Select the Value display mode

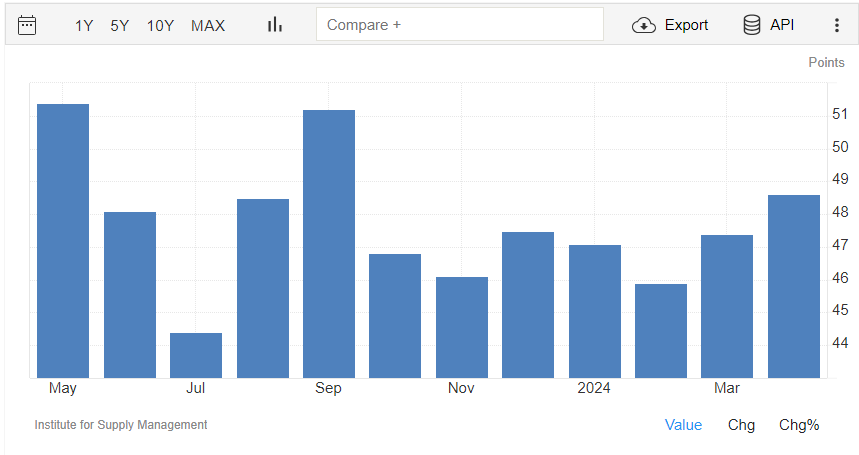click(683, 425)
